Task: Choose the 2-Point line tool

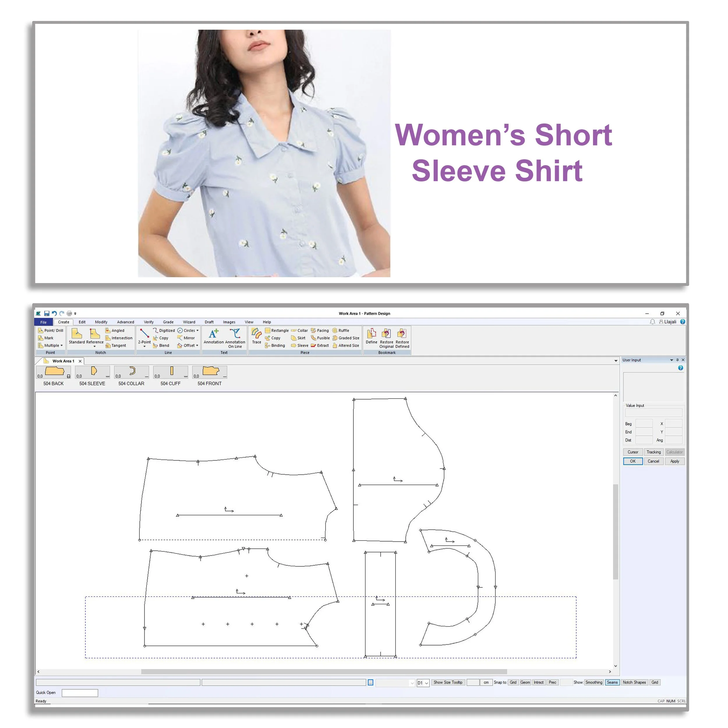Action: 144,336
